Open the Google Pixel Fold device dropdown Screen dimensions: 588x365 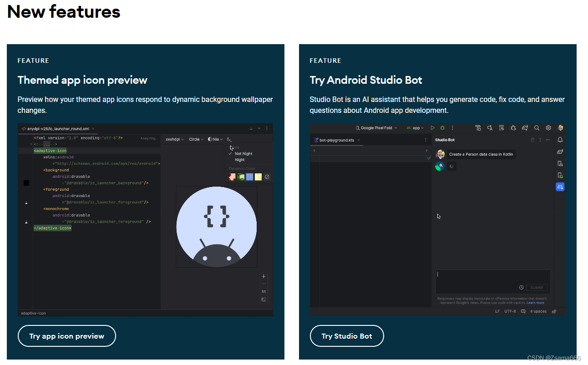coord(376,128)
